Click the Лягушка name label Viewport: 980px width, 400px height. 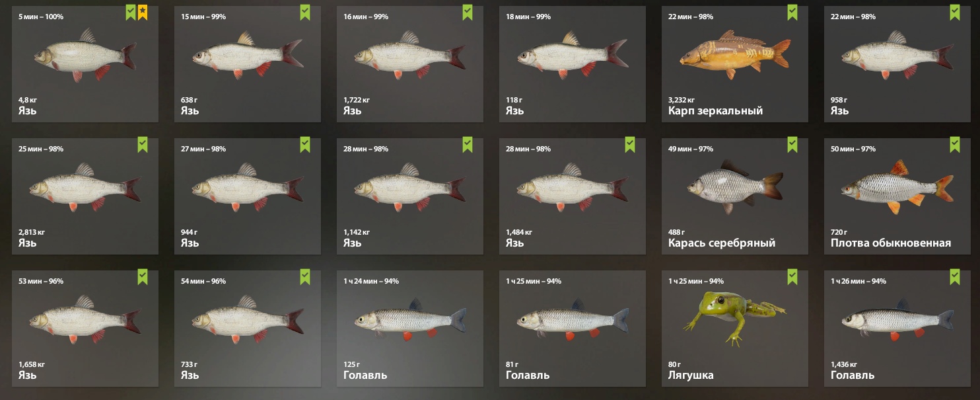[691, 375]
